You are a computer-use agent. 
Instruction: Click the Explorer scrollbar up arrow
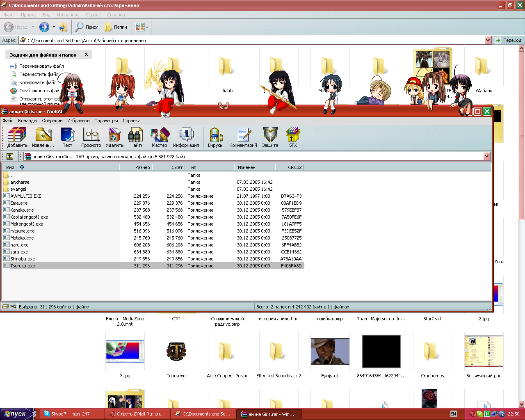tap(522, 48)
